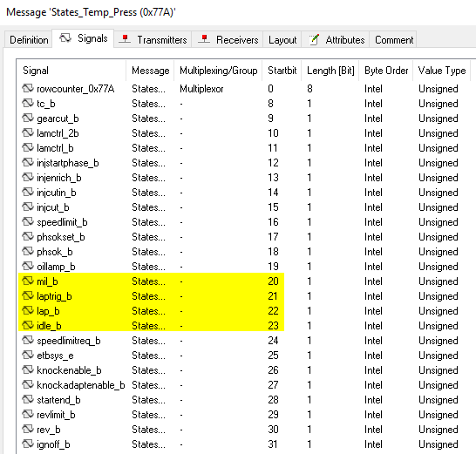This screenshot has height=454, width=476.
Task: Open the Attributes tab
Action: coord(336,40)
